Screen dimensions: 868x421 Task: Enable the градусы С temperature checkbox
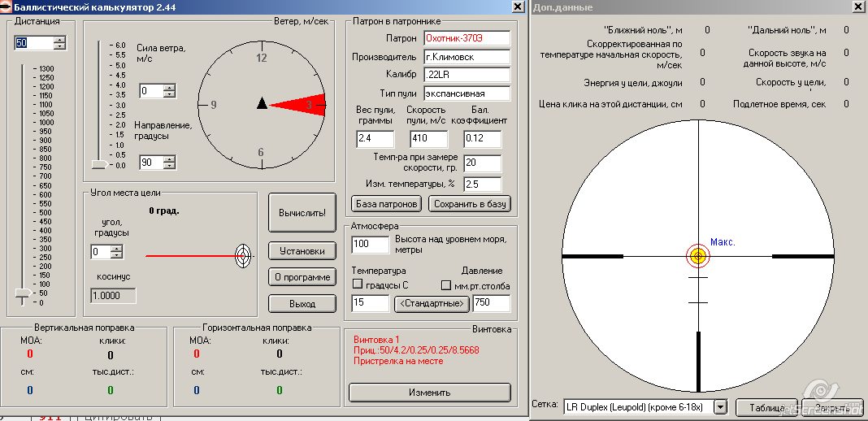358,285
